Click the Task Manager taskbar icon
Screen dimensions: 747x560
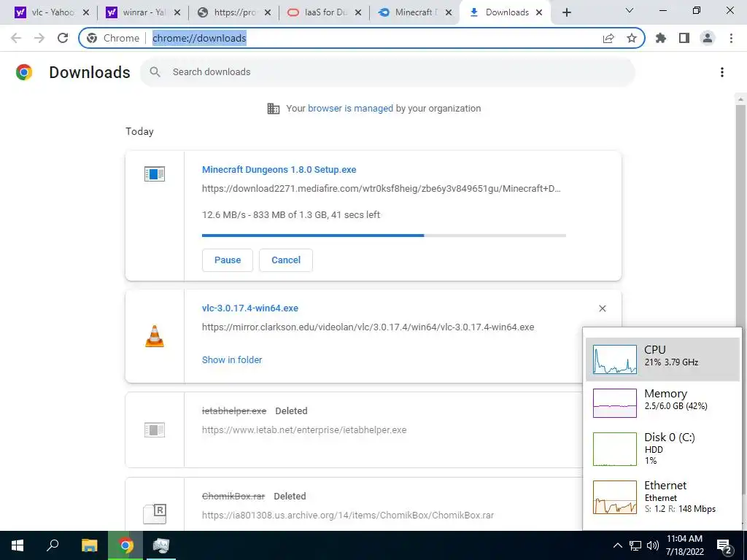coord(161,545)
